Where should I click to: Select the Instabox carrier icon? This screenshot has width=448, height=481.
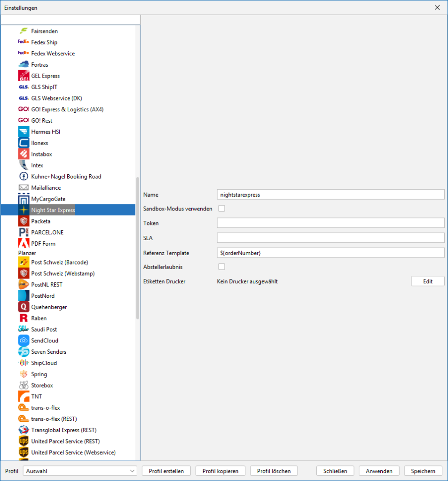tap(24, 154)
